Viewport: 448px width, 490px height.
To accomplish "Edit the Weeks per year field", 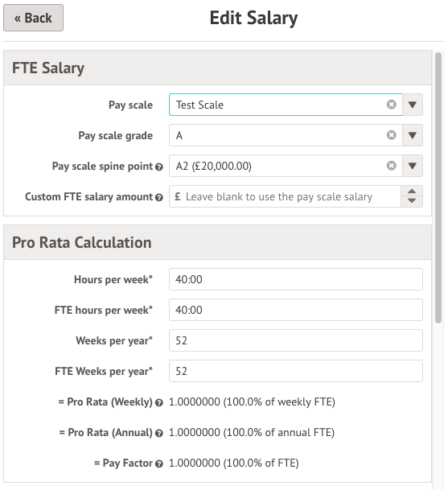I will coord(296,340).
